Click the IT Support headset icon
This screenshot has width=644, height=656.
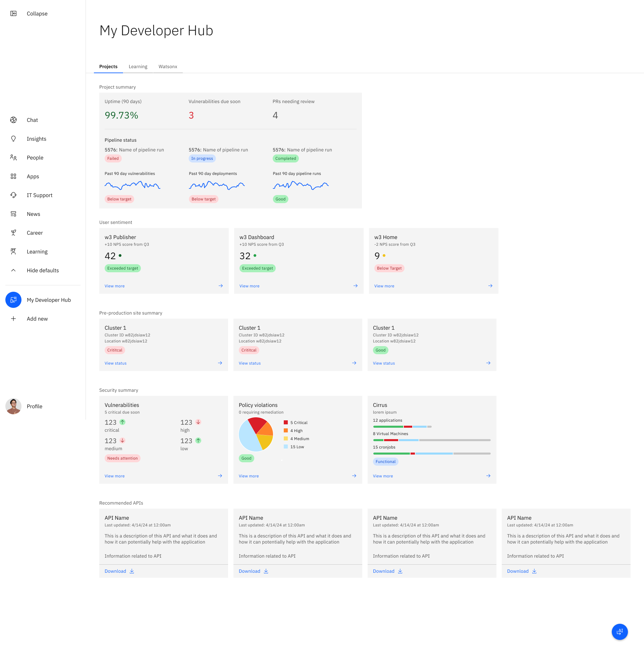pyautogui.click(x=13, y=195)
